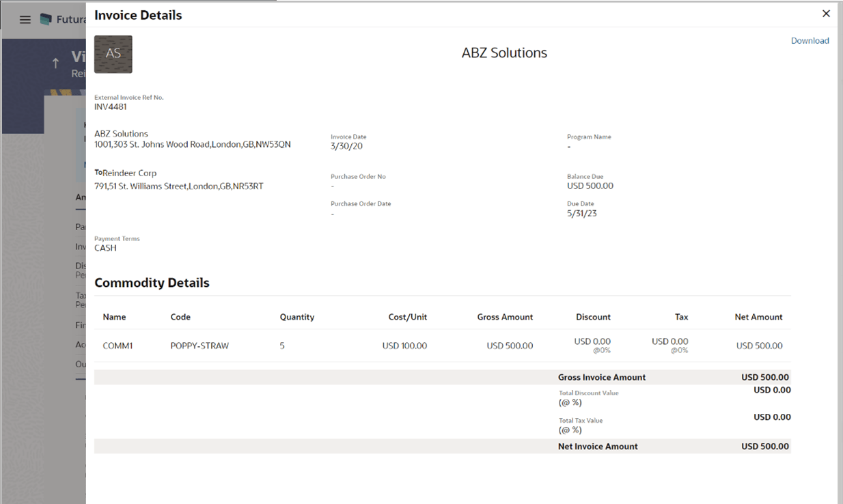Click the Program Name label
The image size is (843, 504).
point(589,137)
